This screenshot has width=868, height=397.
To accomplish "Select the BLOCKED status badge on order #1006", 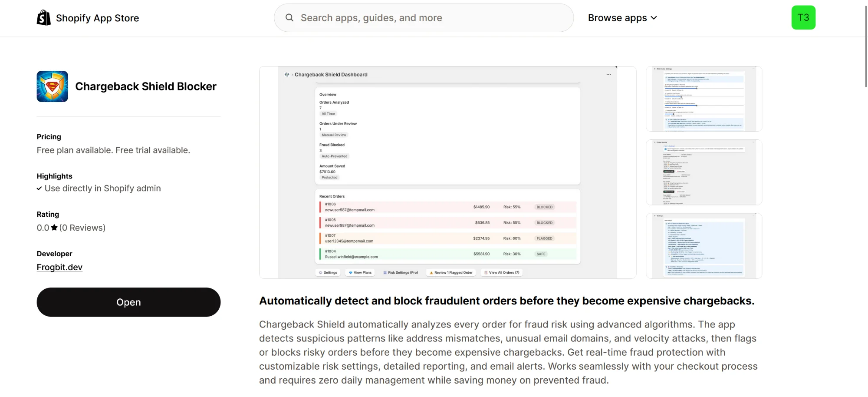I will pos(544,207).
